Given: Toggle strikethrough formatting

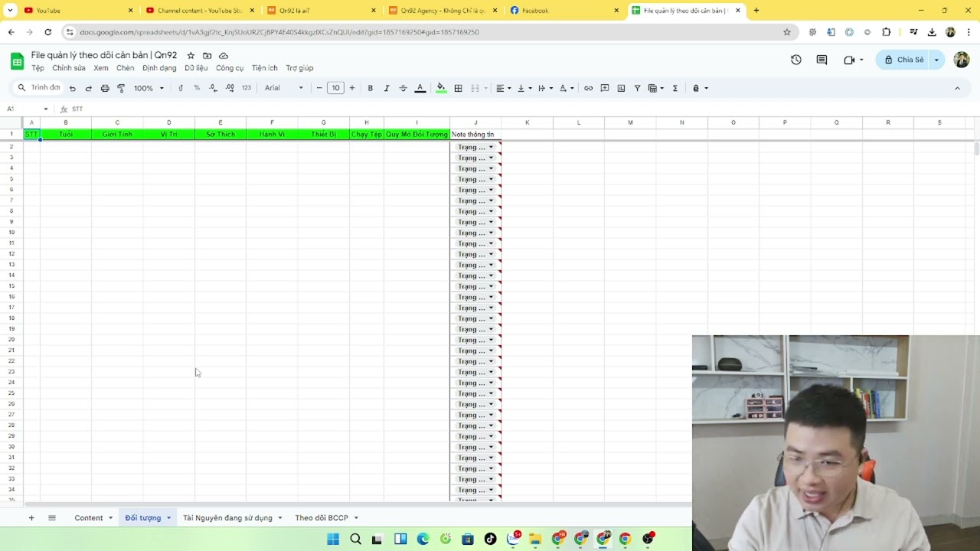Looking at the screenshot, I should pyautogui.click(x=403, y=88).
